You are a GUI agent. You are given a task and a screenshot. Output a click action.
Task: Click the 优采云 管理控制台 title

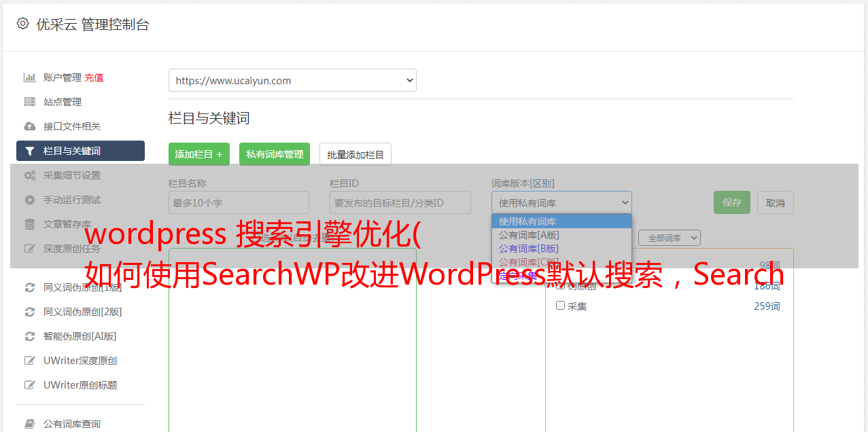tap(92, 24)
